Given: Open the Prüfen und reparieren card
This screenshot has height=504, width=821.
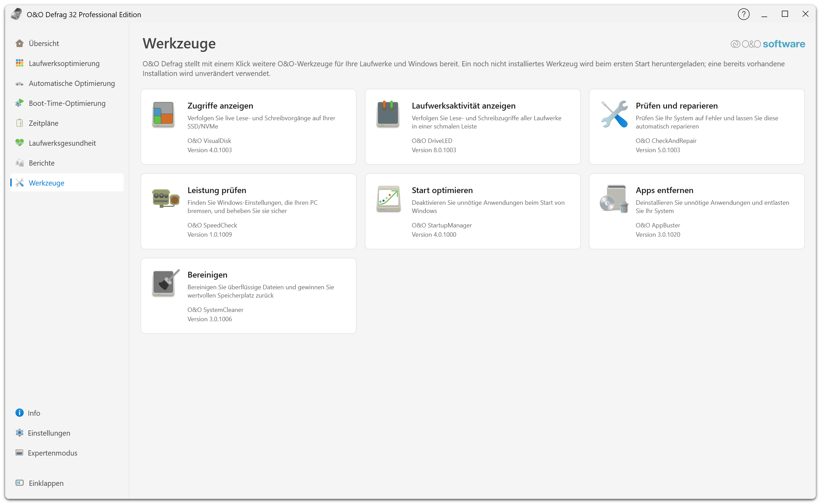Looking at the screenshot, I should [x=697, y=127].
